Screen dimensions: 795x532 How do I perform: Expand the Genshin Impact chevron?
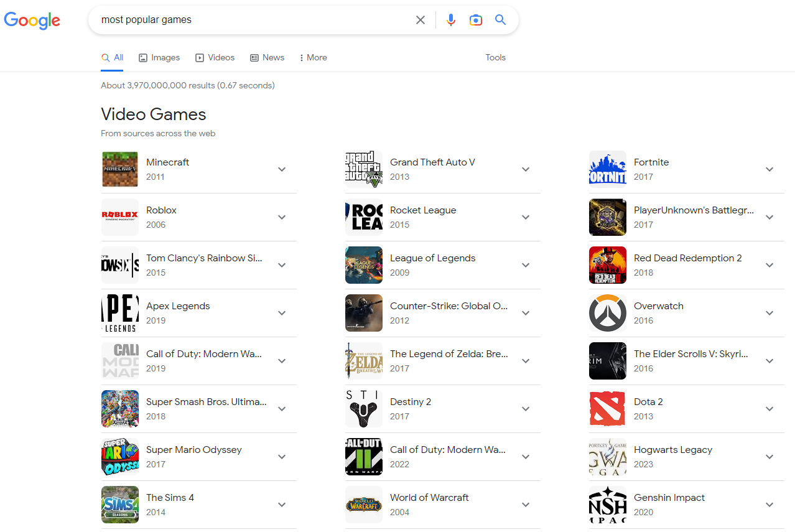click(769, 505)
